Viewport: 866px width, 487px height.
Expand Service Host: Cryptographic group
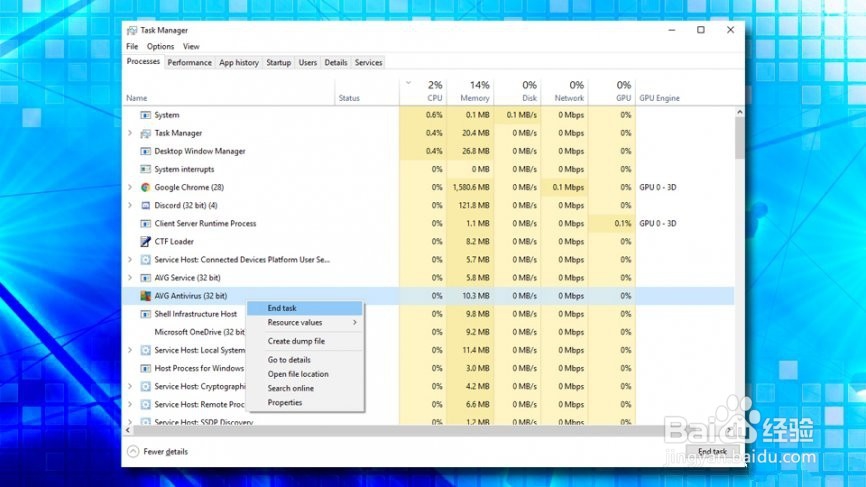coord(130,387)
